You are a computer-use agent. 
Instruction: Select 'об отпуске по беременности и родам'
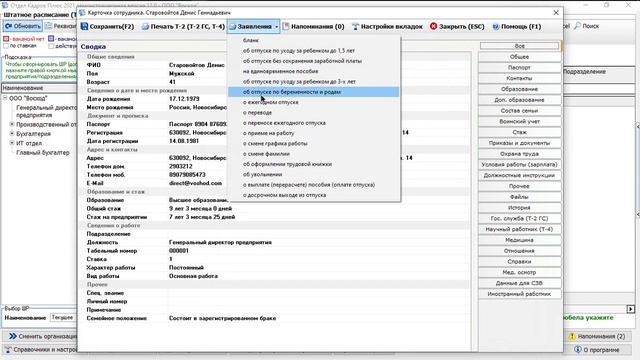coord(314,92)
